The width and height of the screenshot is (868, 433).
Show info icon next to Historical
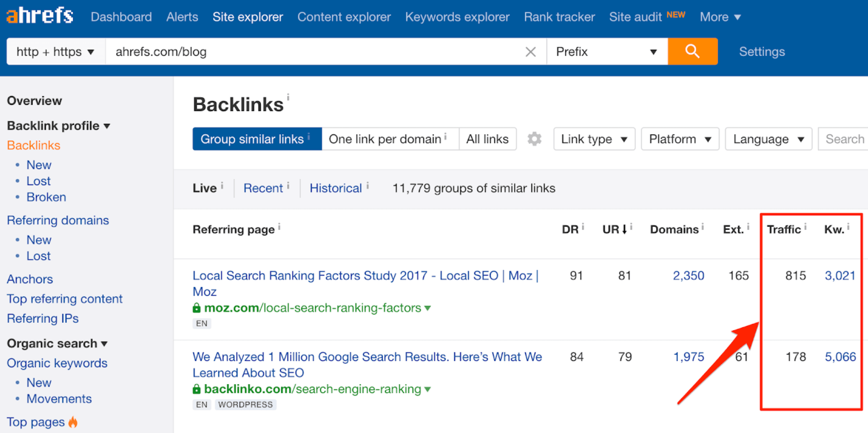(x=368, y=185)
